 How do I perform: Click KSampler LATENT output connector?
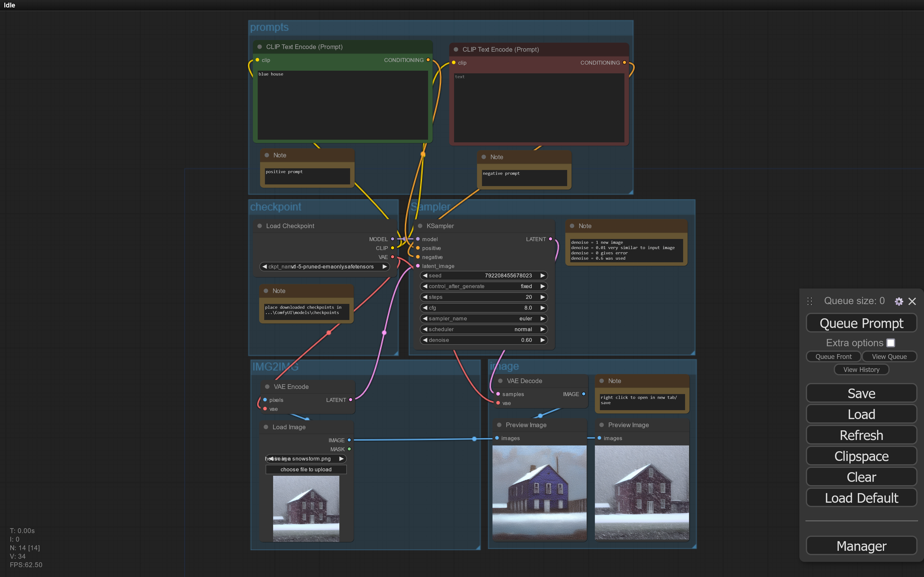point(550,239)
